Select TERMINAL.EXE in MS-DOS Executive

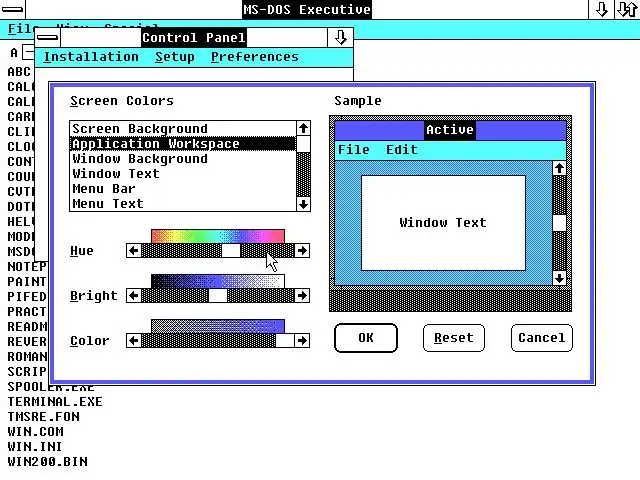[55, 402]
